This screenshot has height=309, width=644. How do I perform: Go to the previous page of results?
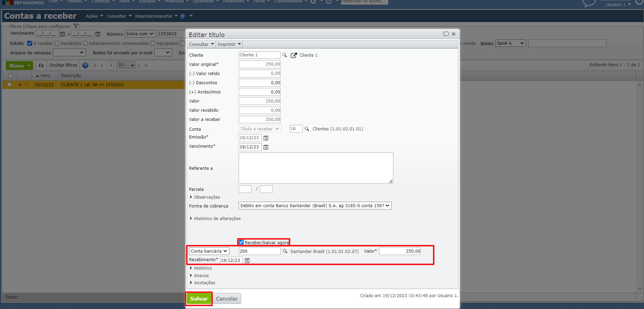(x=102, y=65)
